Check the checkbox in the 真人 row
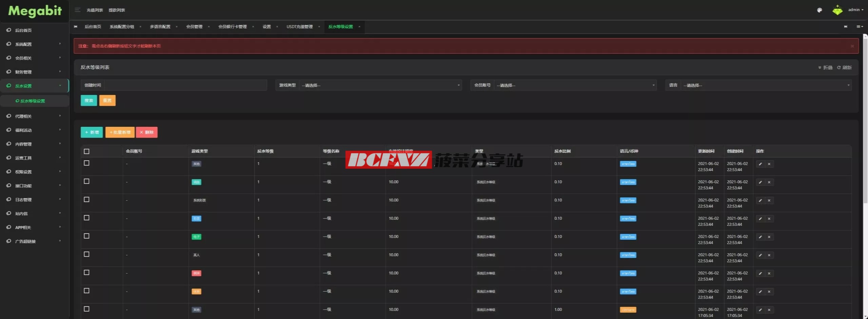Screen dimensions: 868x319 (87, 254)
